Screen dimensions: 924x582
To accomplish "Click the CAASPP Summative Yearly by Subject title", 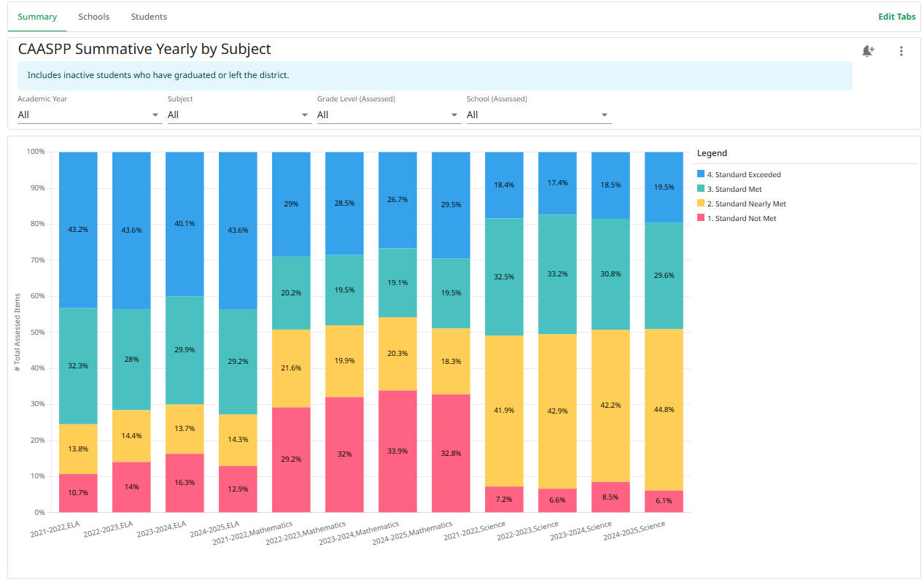I will tap(144, 49).
